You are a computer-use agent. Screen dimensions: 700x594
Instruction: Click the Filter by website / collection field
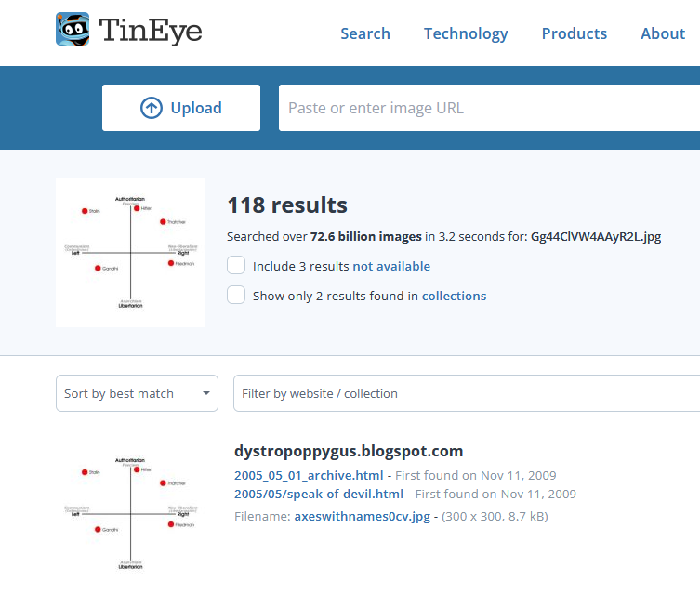click(467, 393)
